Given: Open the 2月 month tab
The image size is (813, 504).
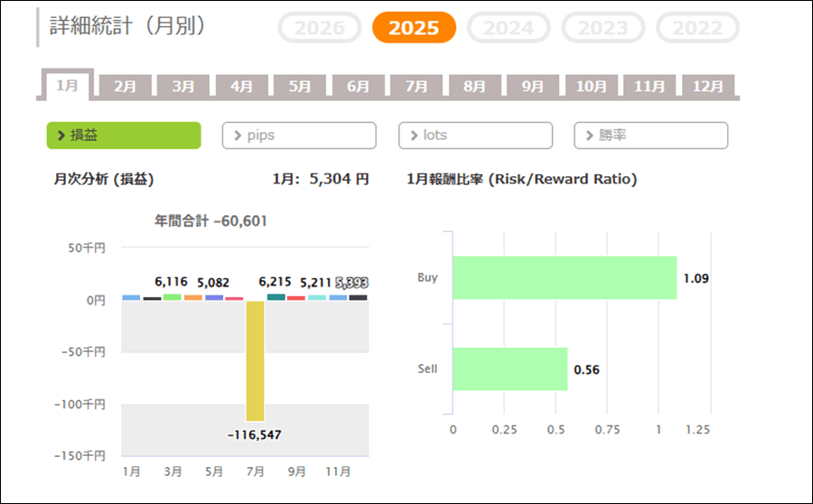Looking at the screenshot, I should pyautogui.click(x=126, y=87).
